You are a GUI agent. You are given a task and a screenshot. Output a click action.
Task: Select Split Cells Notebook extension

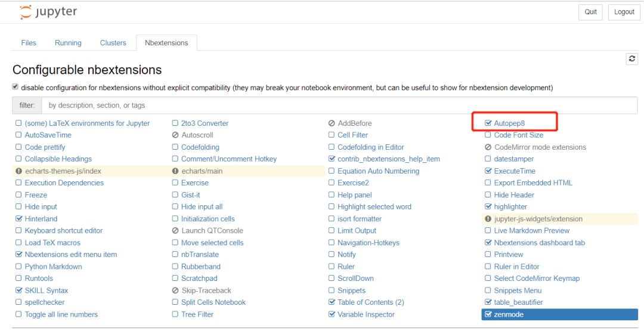click(213, 302)
